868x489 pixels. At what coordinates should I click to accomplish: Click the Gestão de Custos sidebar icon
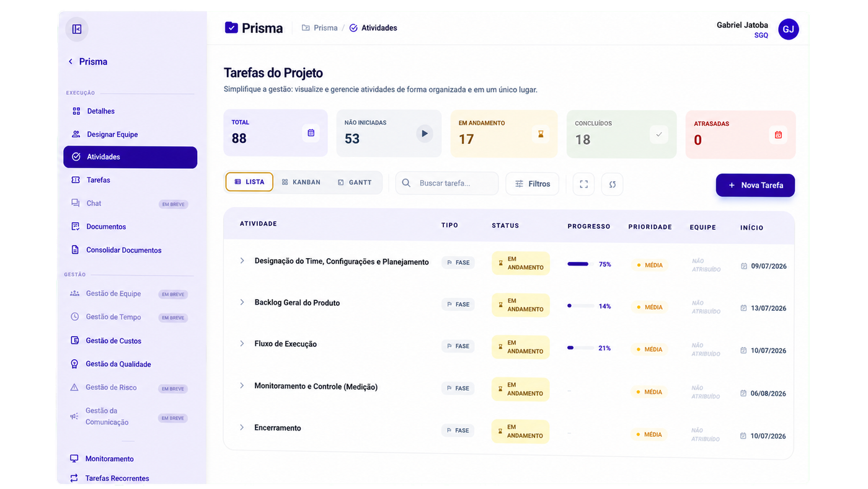75,341
